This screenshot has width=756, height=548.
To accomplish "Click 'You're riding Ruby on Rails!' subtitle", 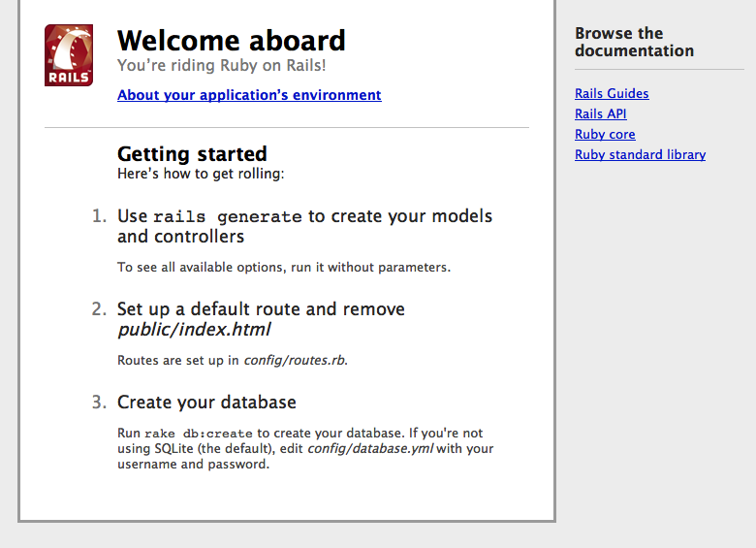I will (222, 65).
